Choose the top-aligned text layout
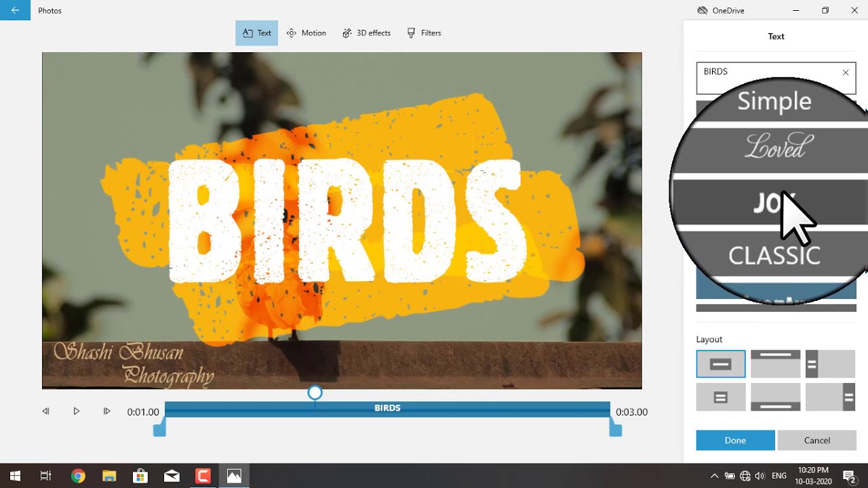The height and width of the screenshot is (488, 868). tap(776, 364)
